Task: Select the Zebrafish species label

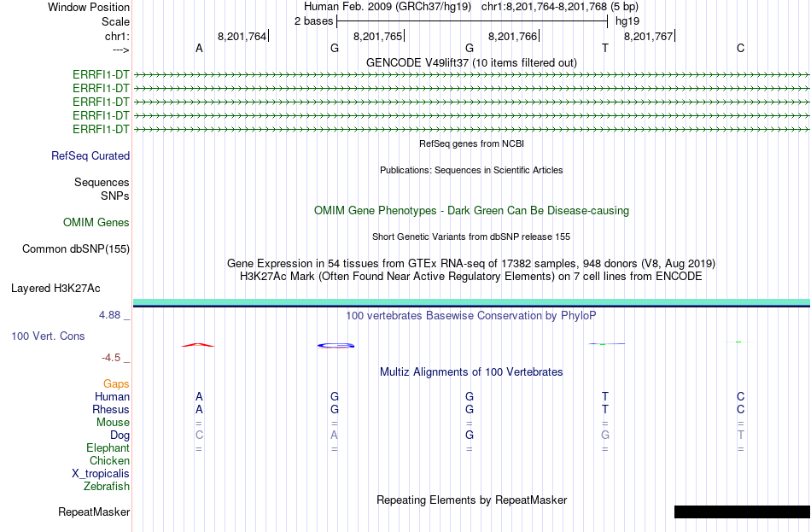Action: [x=107, y=487]
